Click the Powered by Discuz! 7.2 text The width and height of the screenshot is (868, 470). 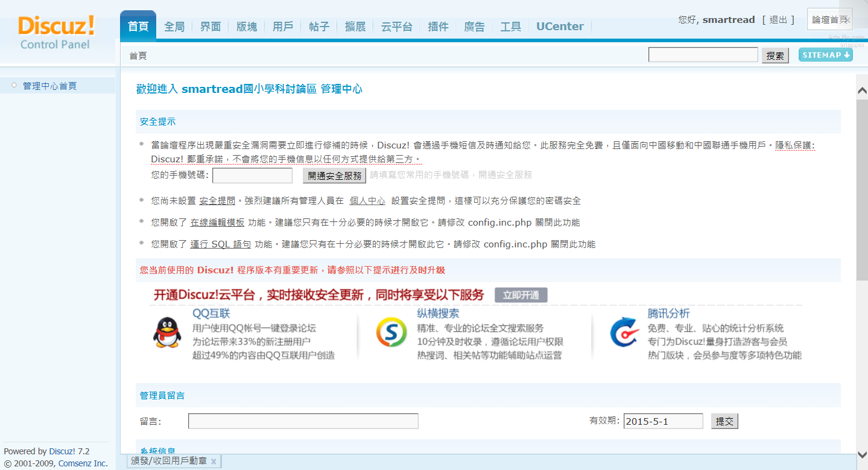(x=46, y=451)
